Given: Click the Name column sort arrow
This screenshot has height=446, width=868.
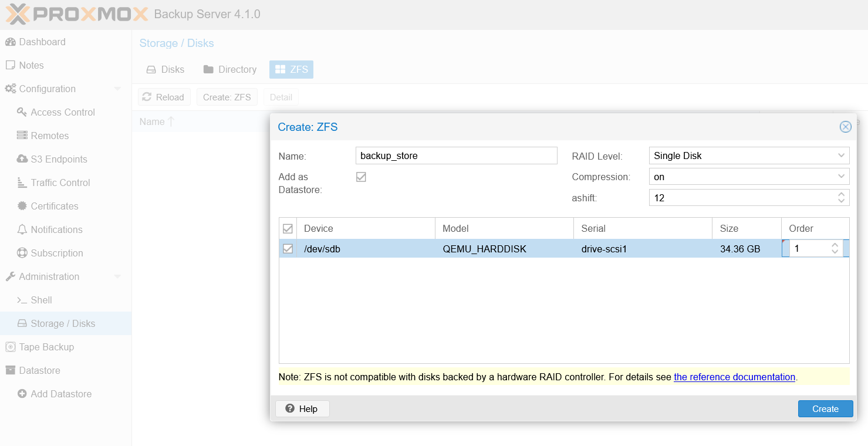Looking at the screenshot, I should (x=171, y=121).
